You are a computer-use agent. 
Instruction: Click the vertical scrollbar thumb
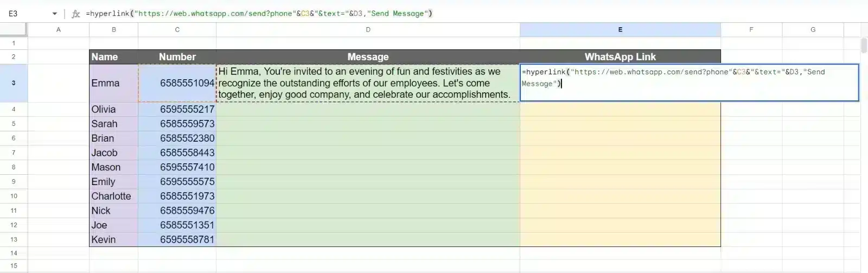coord(864,46)
